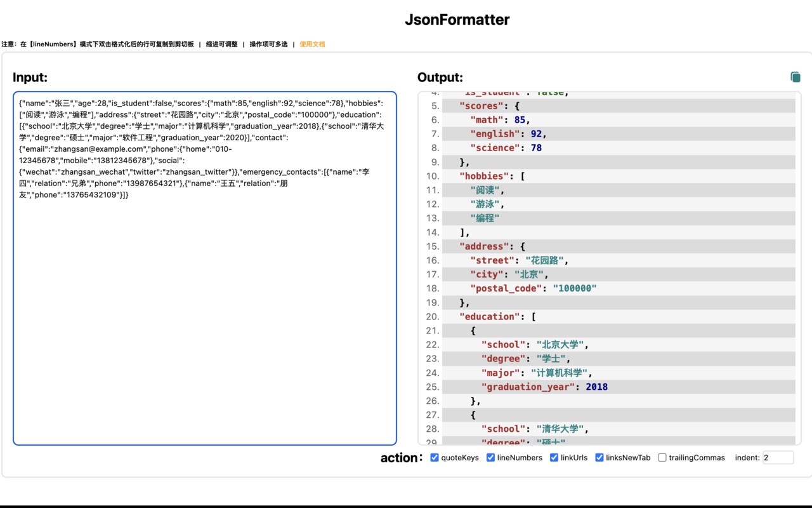The height and width of the screenshot is (508, 812).
Task: Click the "school": "北京大学" line
Action: pyautogui.click(x=619, y=344)
